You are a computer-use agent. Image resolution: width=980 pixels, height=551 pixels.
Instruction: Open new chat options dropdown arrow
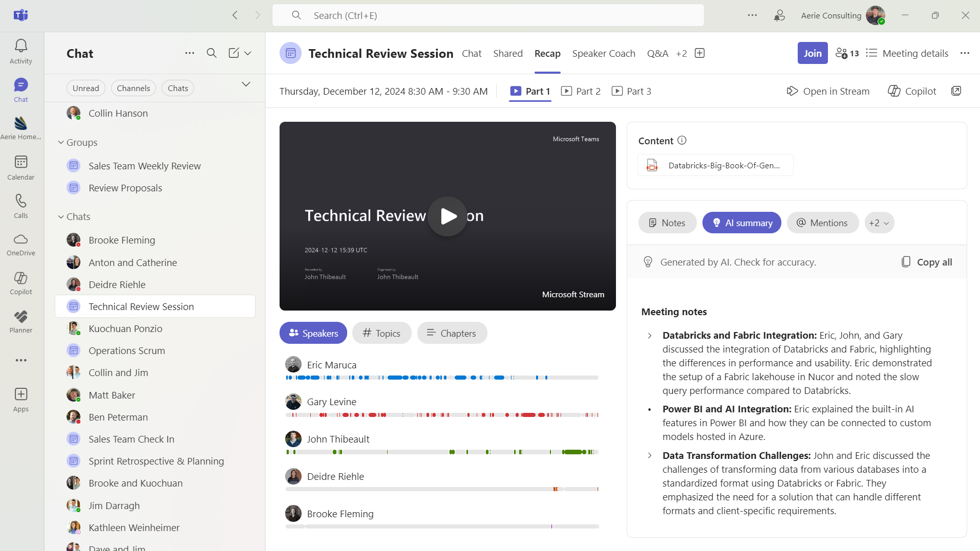tap(248, 53)
